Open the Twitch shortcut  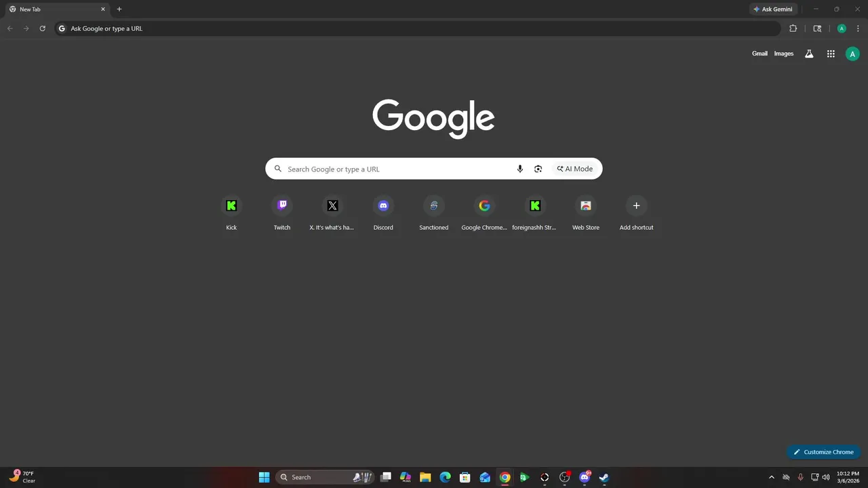pyautogui.click(x=282, y=213)
